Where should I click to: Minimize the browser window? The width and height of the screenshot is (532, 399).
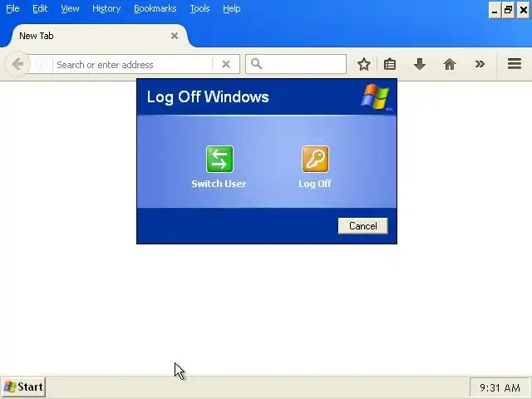[495, 11]
